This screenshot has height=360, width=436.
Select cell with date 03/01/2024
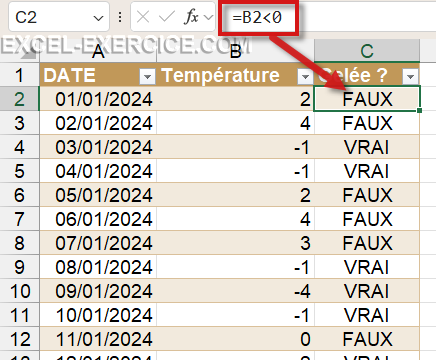[98, 147]
